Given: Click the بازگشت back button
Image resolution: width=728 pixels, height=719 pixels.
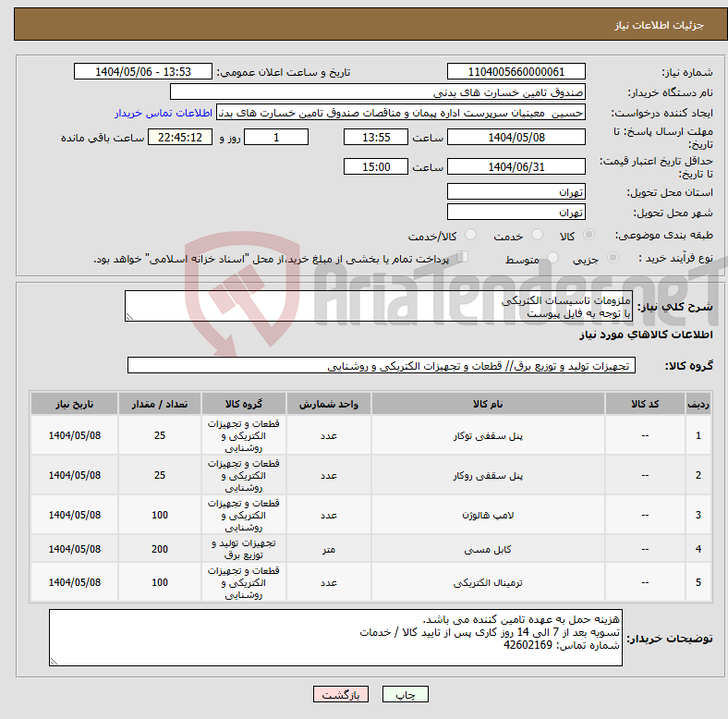Looking at the screenshot, I should click(341, 694).
